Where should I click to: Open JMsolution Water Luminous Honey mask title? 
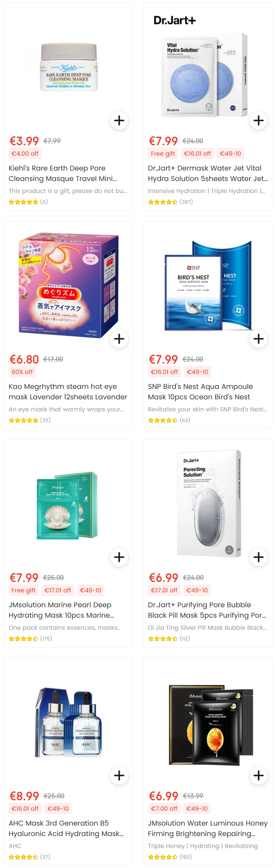(208, 828)
